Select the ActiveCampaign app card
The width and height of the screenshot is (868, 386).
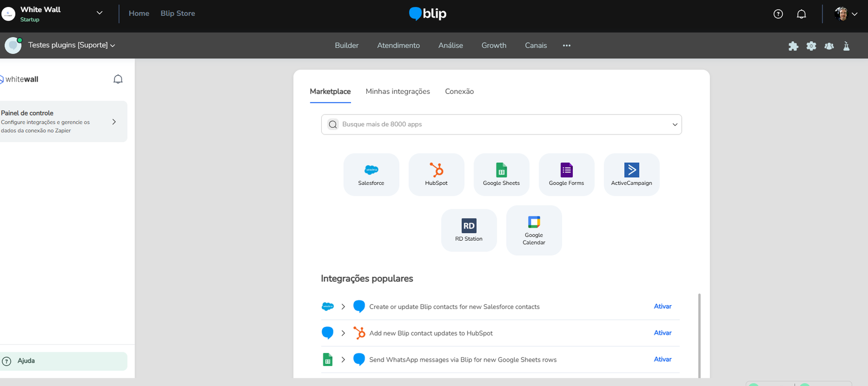631,175
